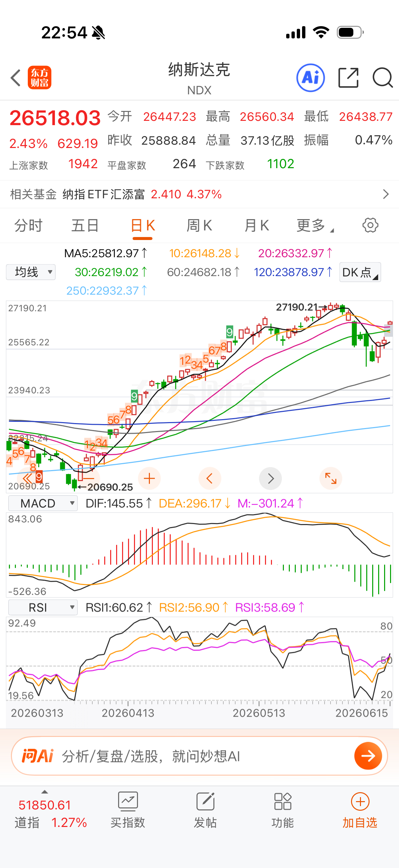Tap the RSI3:58.69 value
This screenshot has width=399, height=868.
270,607
